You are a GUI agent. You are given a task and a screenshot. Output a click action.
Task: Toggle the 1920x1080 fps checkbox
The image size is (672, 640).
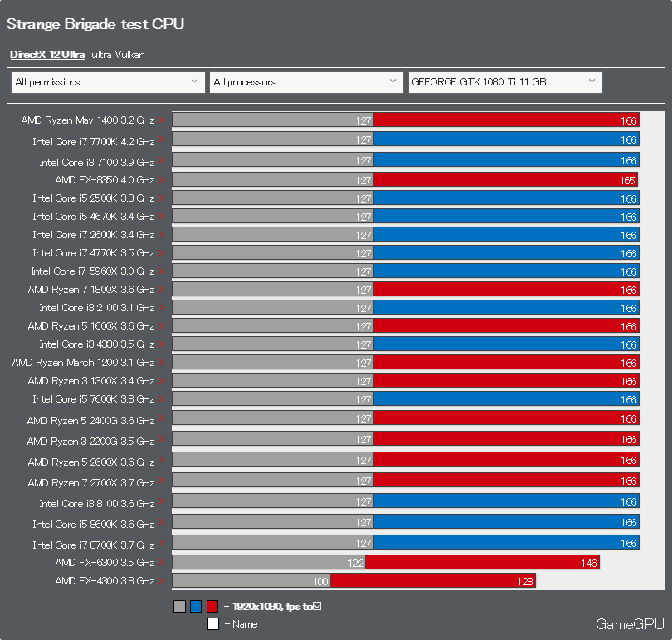coord(317,606)
